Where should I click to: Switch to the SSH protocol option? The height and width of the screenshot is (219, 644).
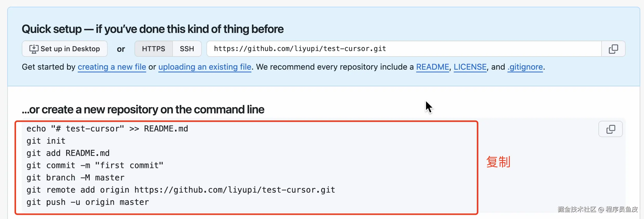coord(187,49)
